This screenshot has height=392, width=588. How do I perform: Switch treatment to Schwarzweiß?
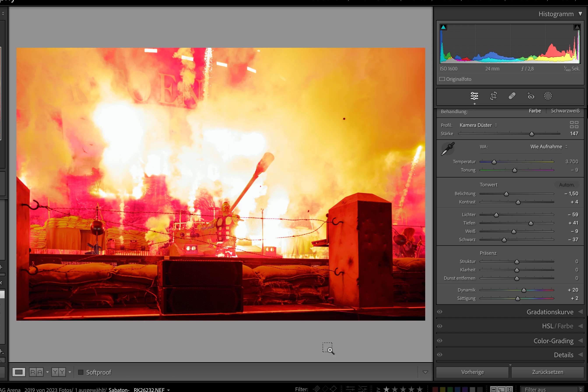pos(565,111)
